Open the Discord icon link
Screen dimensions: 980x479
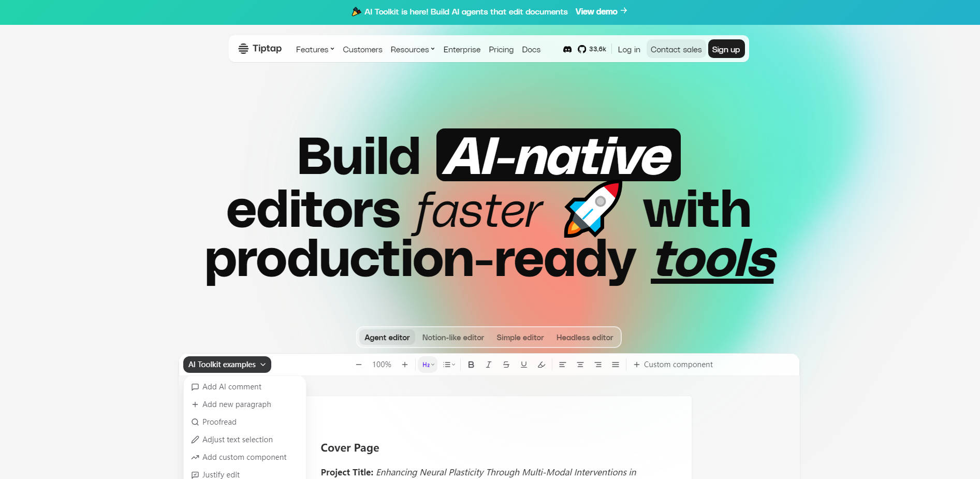pos(567,49)
